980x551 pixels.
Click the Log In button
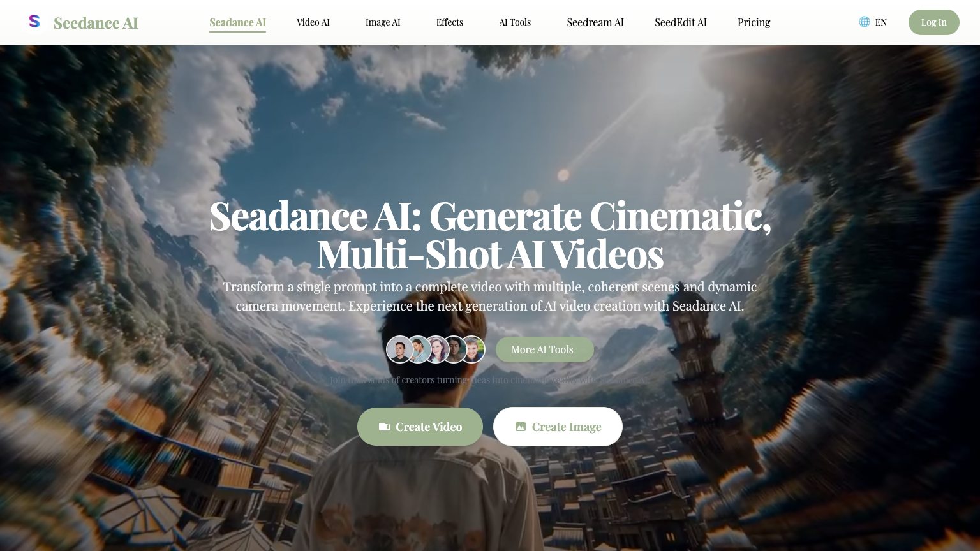[x=933, y=22]
